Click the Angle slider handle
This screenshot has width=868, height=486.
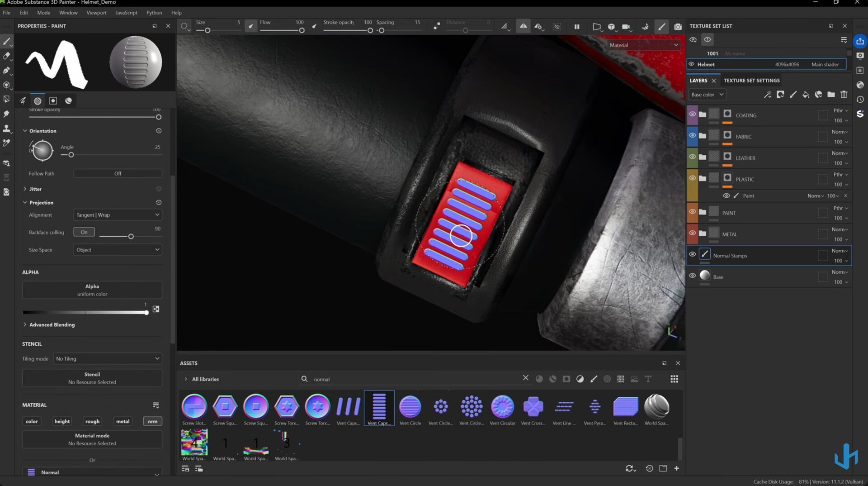[x=71, y=155]
